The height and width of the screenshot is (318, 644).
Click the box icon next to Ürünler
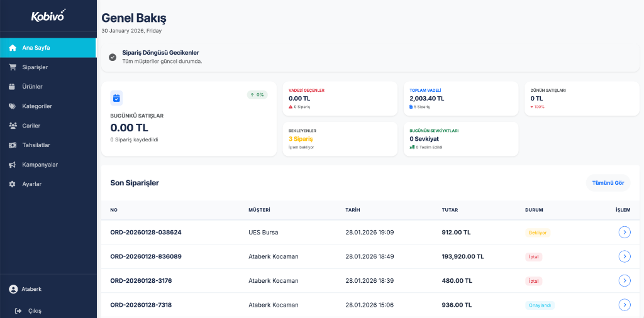[x=13, y=87]
